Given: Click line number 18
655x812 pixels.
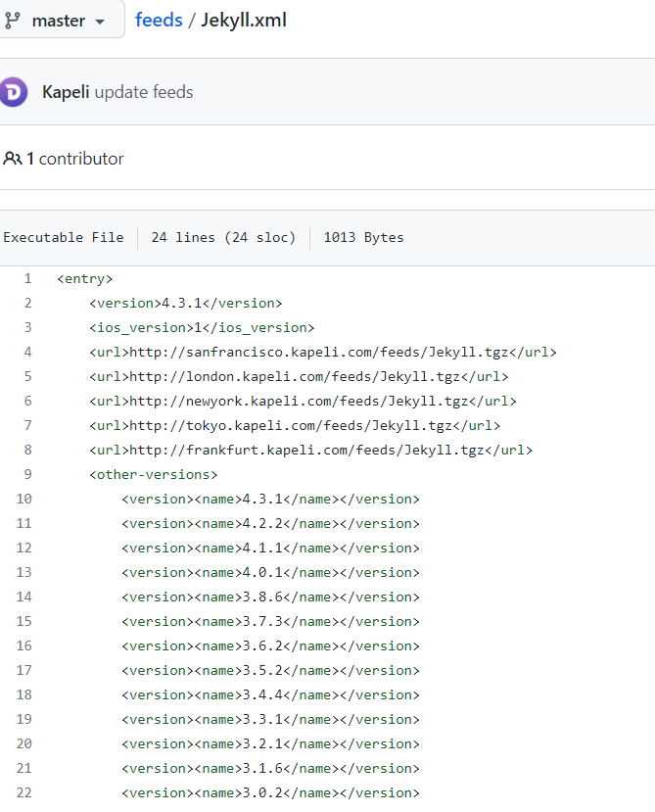Looking at the screenshot, I should pos(24,695).
